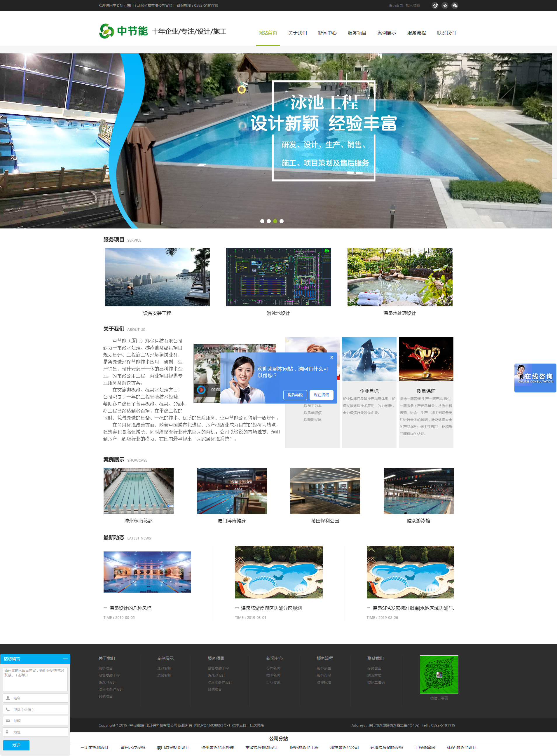
Task: Play the company intro video
Action: 201,390
